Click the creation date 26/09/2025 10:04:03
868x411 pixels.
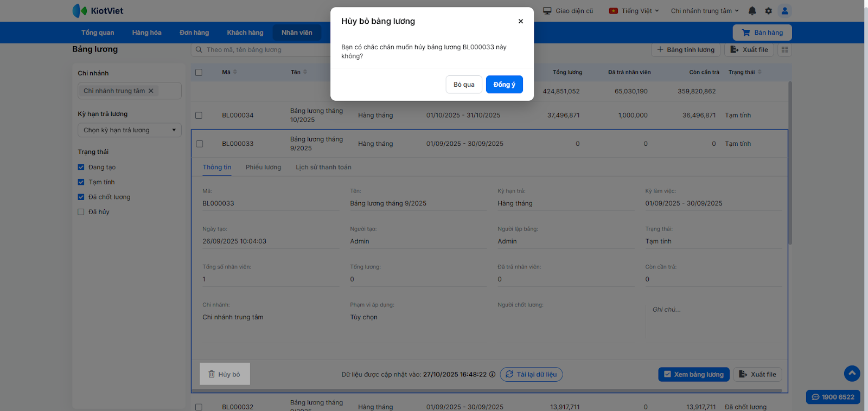234,242
